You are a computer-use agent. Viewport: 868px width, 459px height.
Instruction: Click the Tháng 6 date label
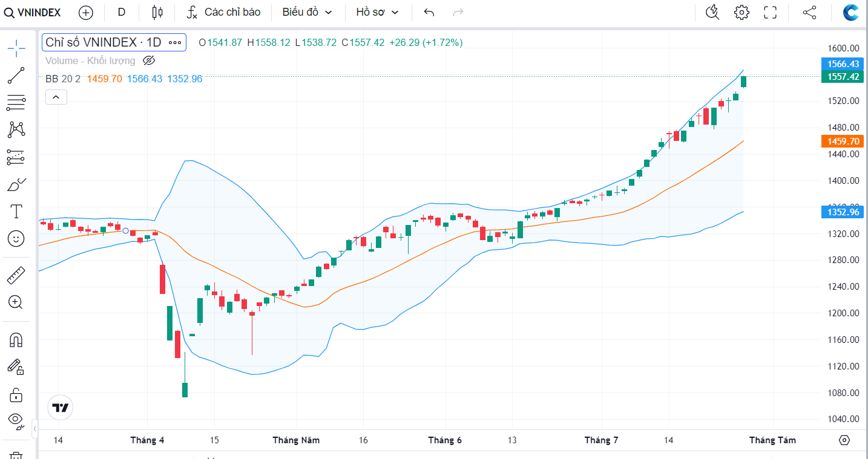pos(445,440)
